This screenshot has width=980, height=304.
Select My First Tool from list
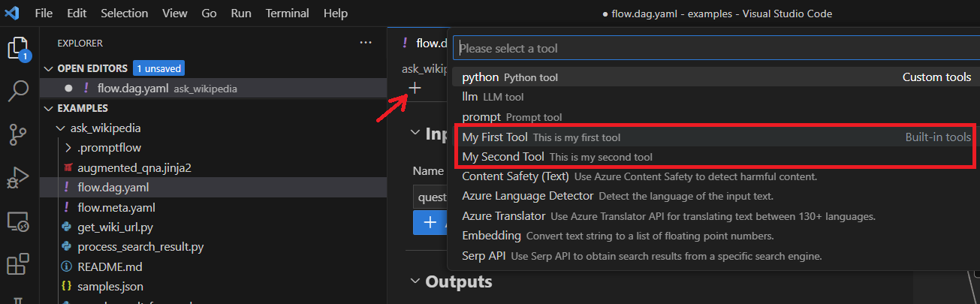tap(496, 137)
